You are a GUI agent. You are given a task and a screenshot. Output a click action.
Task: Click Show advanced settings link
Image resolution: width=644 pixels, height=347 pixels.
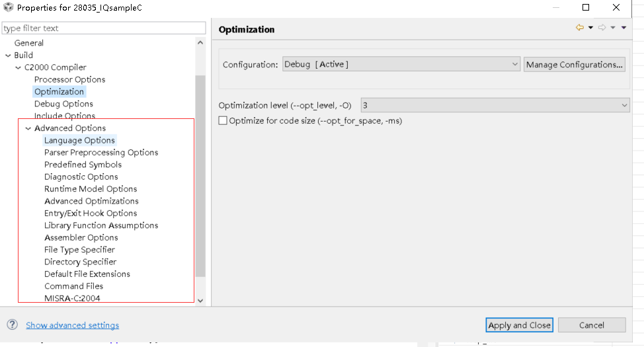pos(73,325)
